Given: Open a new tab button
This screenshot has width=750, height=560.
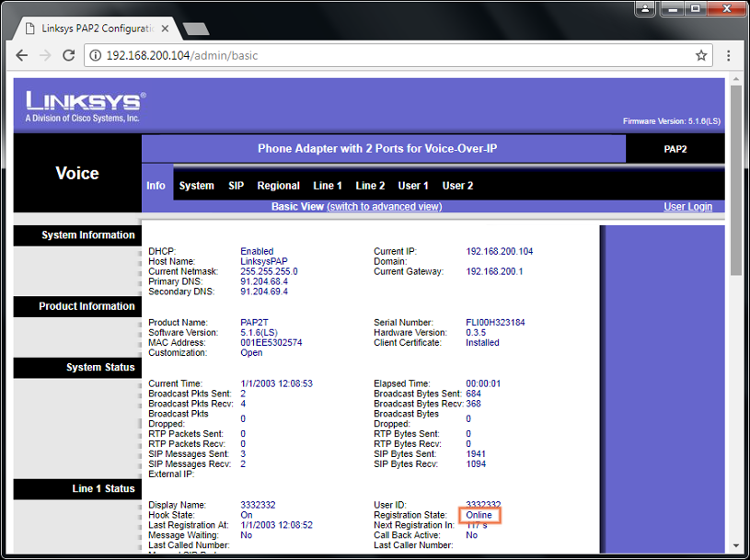Looking at the screenshot, I should pos(196,29).
